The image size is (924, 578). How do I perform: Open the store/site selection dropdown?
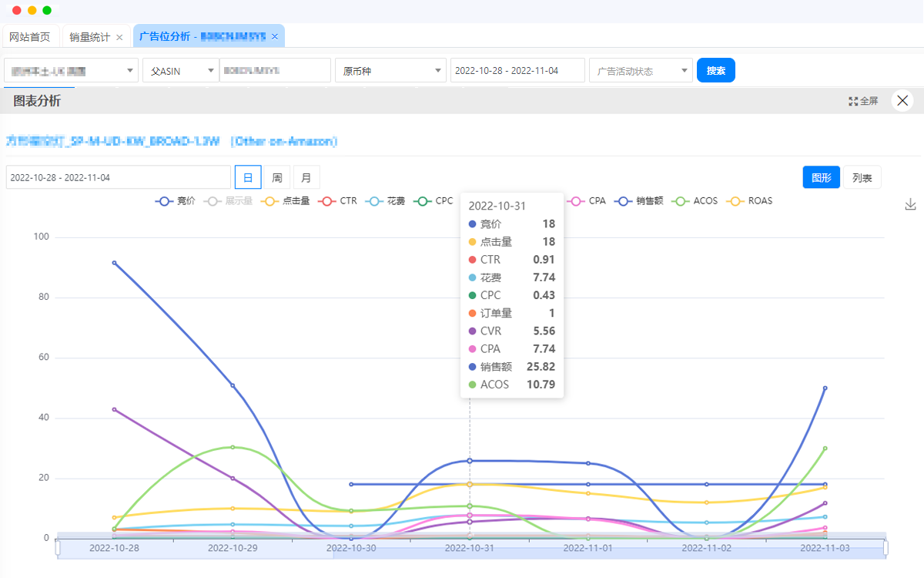point(72,70)
